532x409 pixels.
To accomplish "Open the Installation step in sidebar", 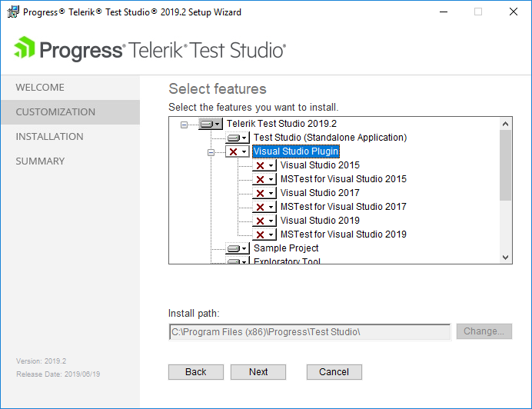I will point(49,137).
